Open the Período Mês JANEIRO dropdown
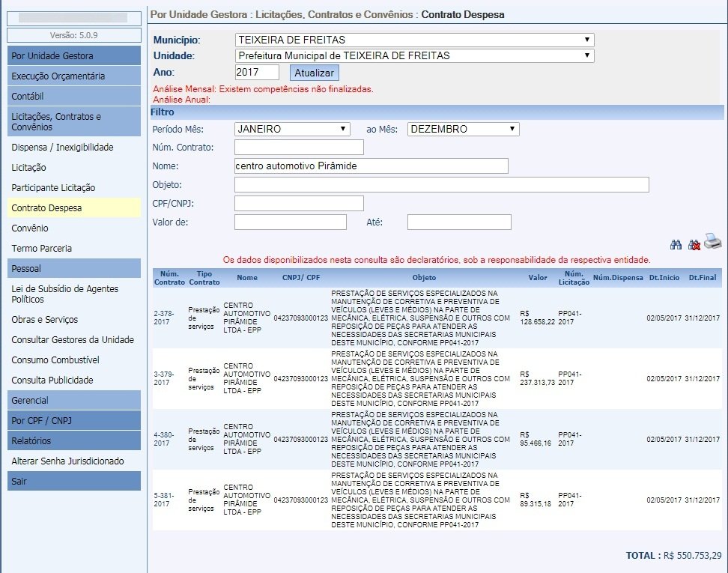 coord(292,129)
